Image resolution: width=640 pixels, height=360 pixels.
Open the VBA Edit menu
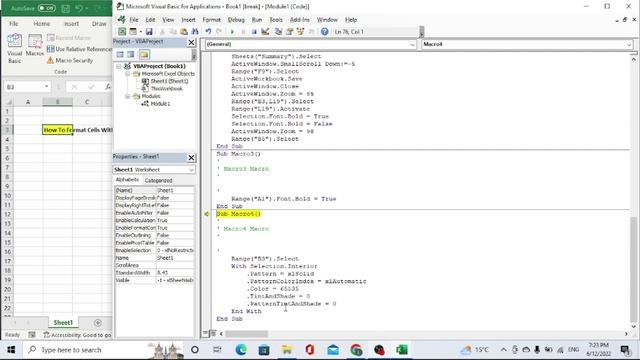click(150, 20)
